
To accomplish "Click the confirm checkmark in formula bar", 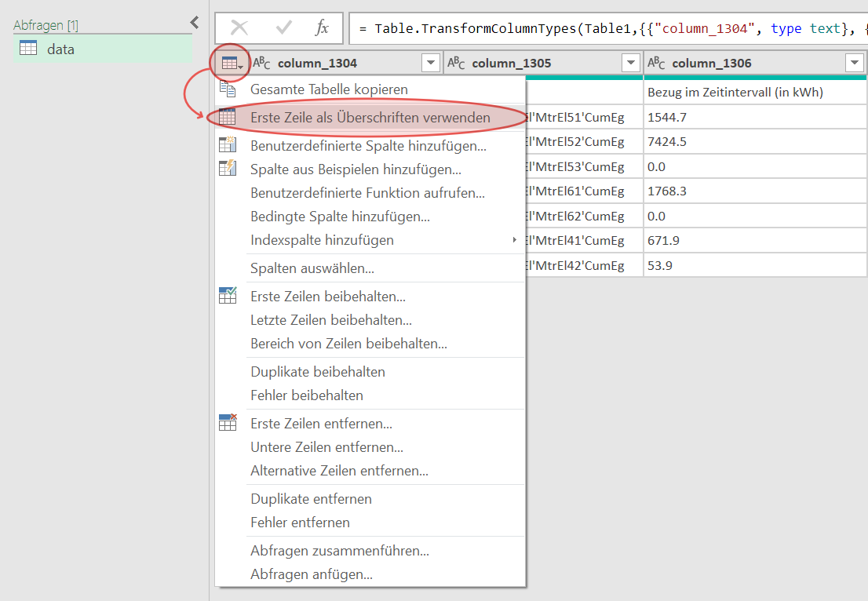I will click(x=284, y=27).
